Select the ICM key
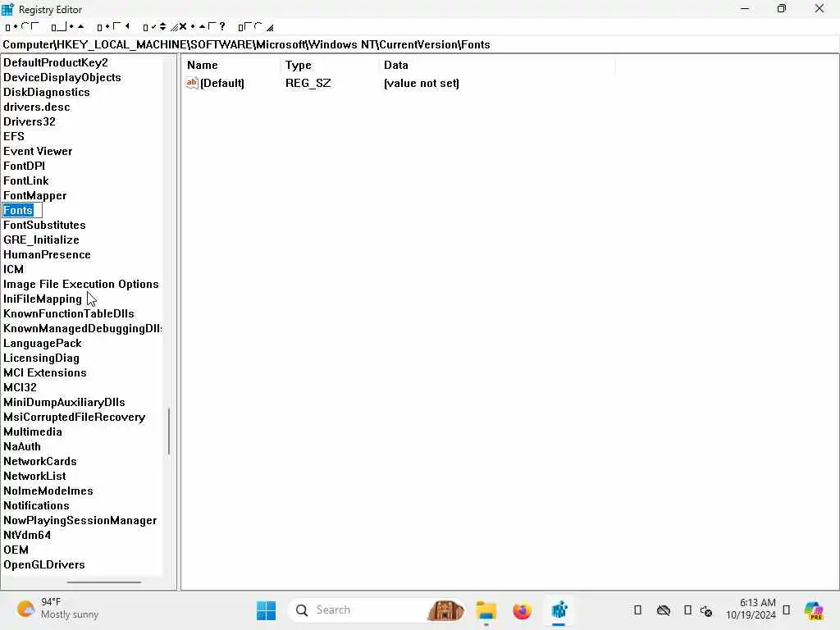 click(13, 269)
